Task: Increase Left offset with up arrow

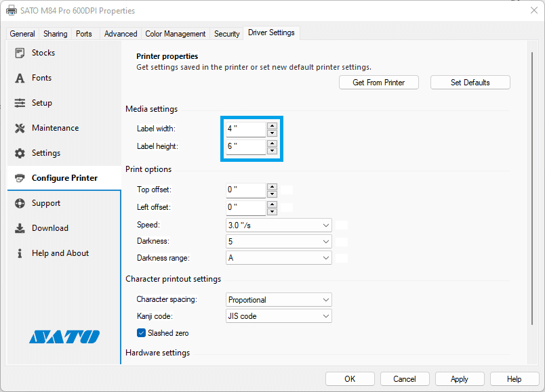Action: (x=272, y=204)
